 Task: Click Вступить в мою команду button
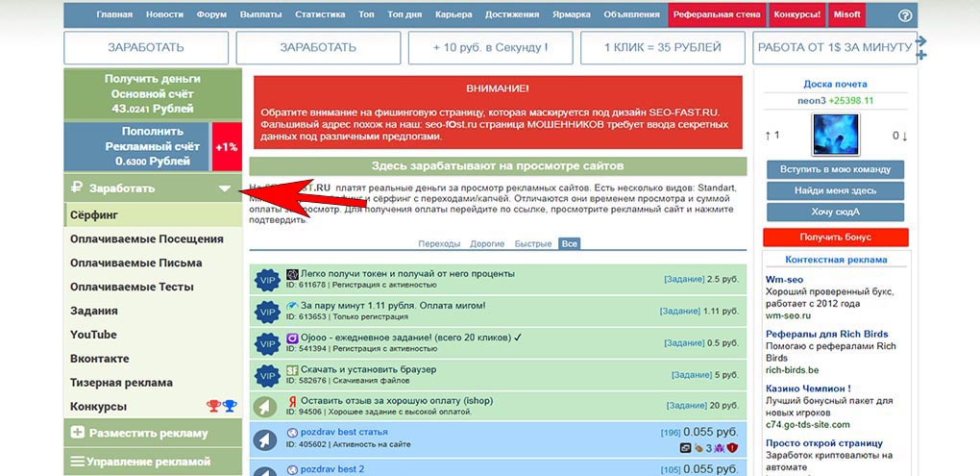835,169
